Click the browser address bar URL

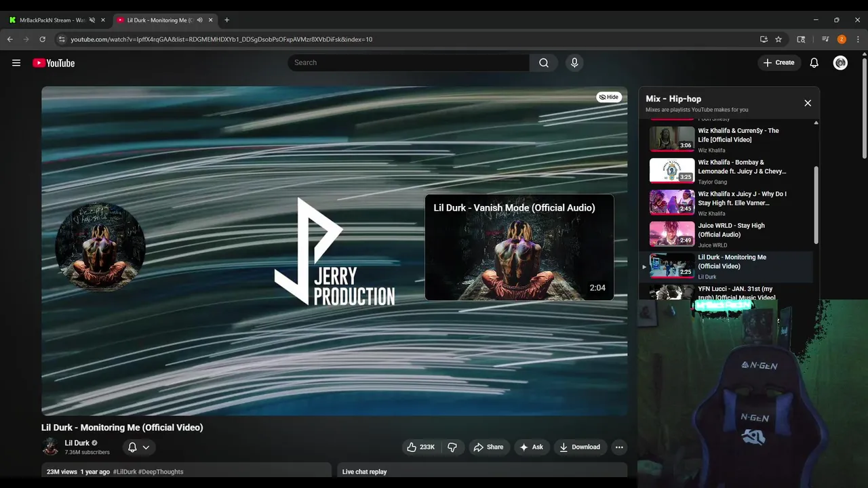coord(221,39)
